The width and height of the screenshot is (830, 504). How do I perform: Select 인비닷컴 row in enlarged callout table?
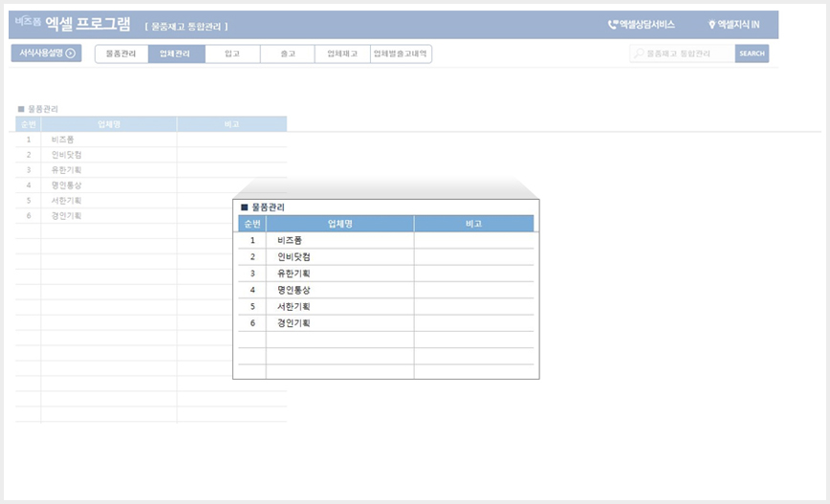[x=386, y=256]
